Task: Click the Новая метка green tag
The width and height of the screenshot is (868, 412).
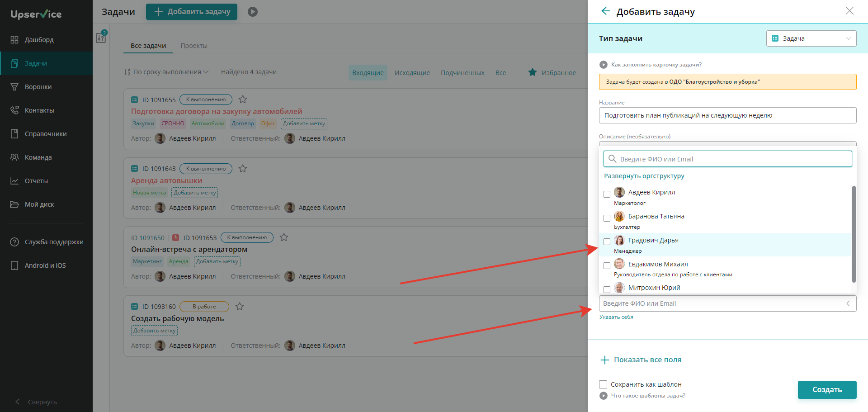Action: click(150, 193)
